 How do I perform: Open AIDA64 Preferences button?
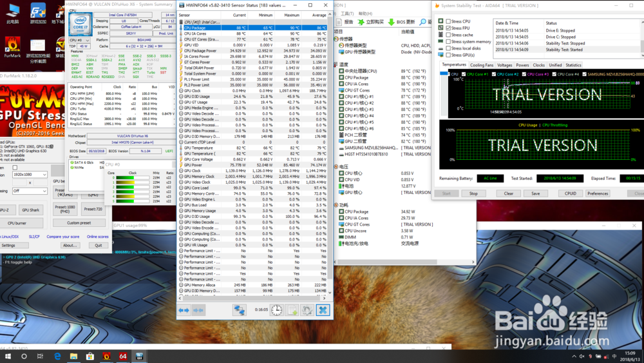(x=598, y=193)
